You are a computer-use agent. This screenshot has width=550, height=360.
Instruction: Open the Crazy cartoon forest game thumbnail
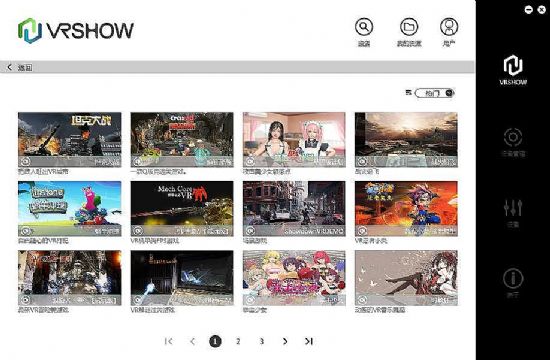click(x=182, y=139)
